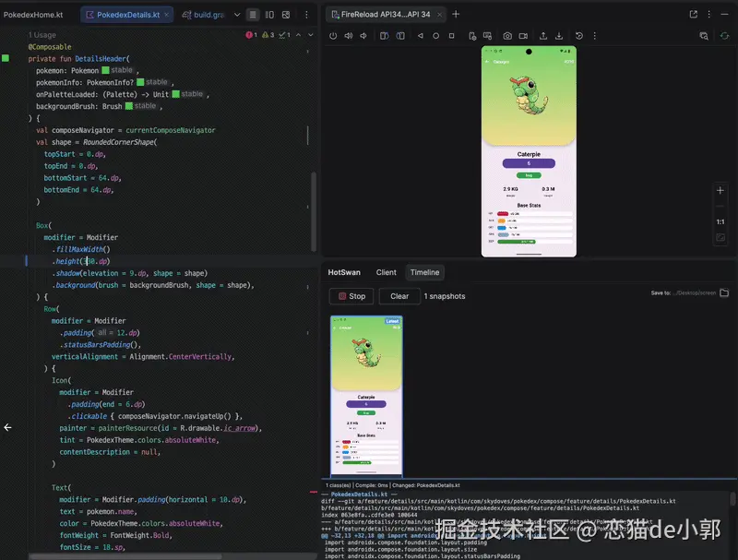Click the error count indicator
The width and height of the screenshot is (738, 560).
pyautogui.click(x=251, y=35)
